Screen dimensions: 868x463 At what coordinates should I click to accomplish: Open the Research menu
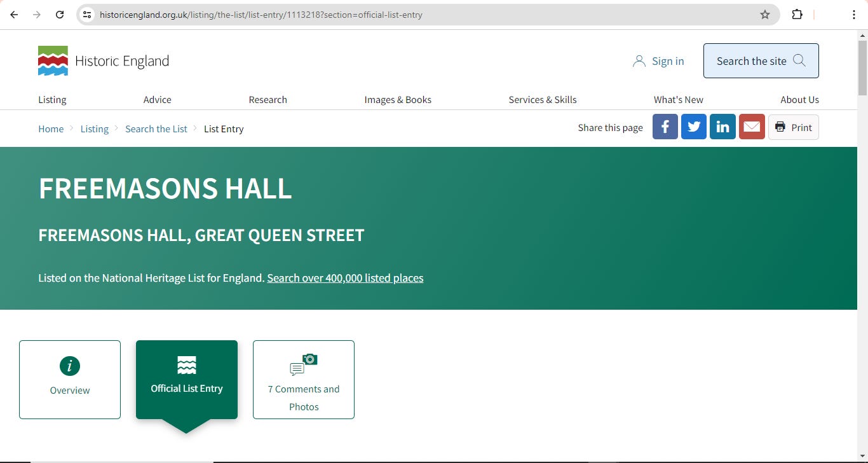[x=268, y=100]
